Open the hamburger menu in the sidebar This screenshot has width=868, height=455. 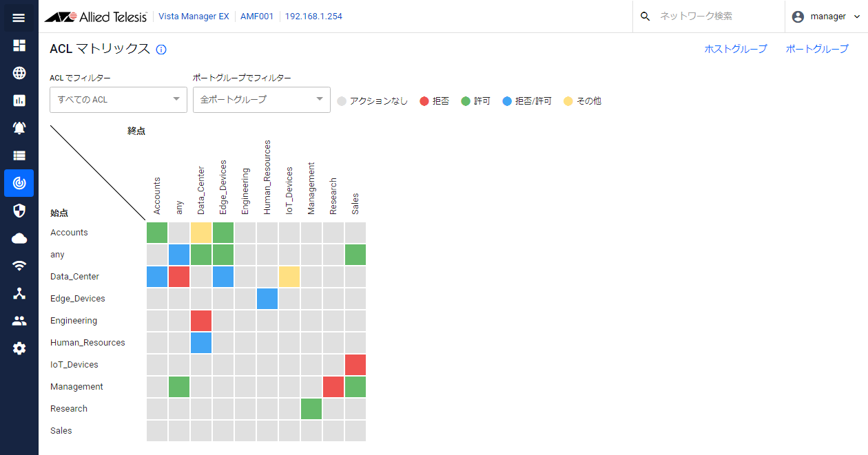coord(19,17)
